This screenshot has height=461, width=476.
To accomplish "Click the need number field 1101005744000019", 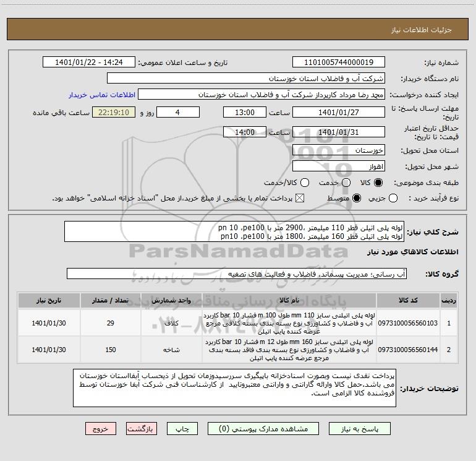I will pos(339,62).
